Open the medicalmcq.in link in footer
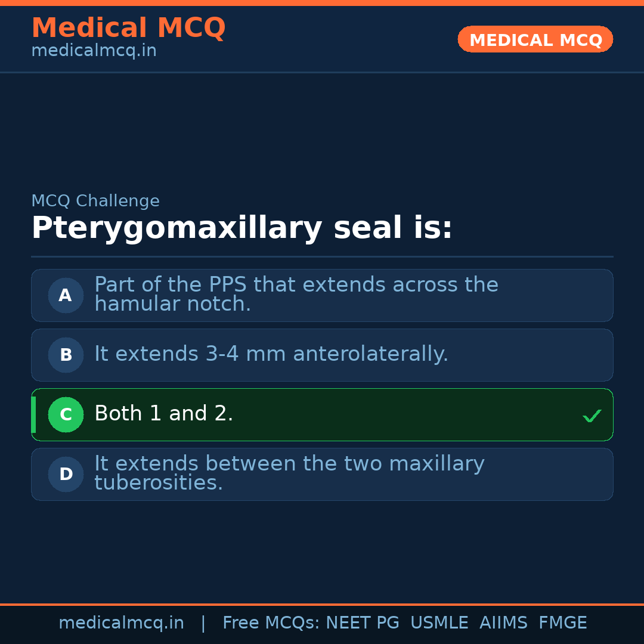The height and width of the screenshot is (644, 644). (x=121, y=623)
